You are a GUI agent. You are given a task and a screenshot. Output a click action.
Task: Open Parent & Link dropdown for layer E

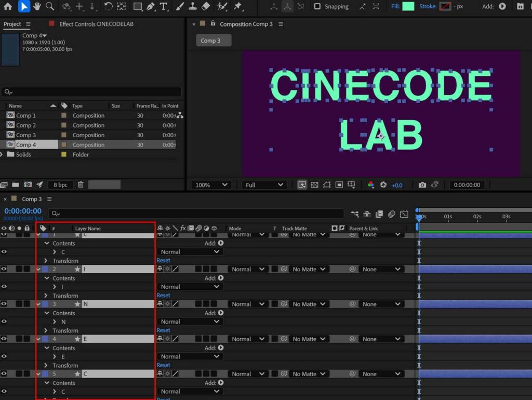[381, 339]
